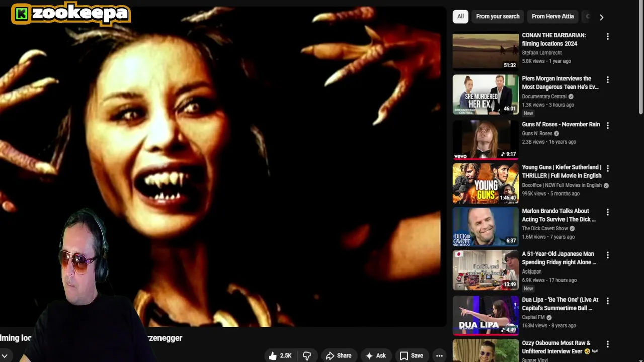This screenshot has width=644, height=362.
Task: Open title 'Piers Morgan Interviews the Most Dangerous Teen'
Action: (560, 83)
